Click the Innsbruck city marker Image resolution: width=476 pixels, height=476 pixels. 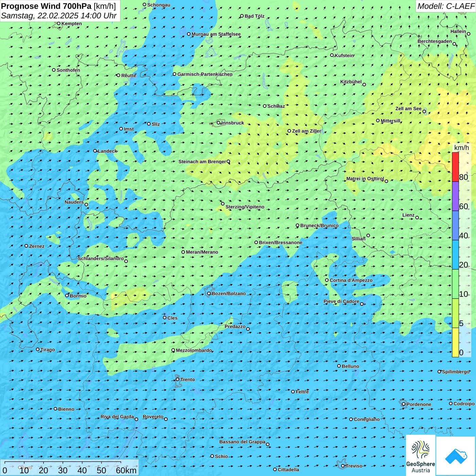(x=219, y=123)
